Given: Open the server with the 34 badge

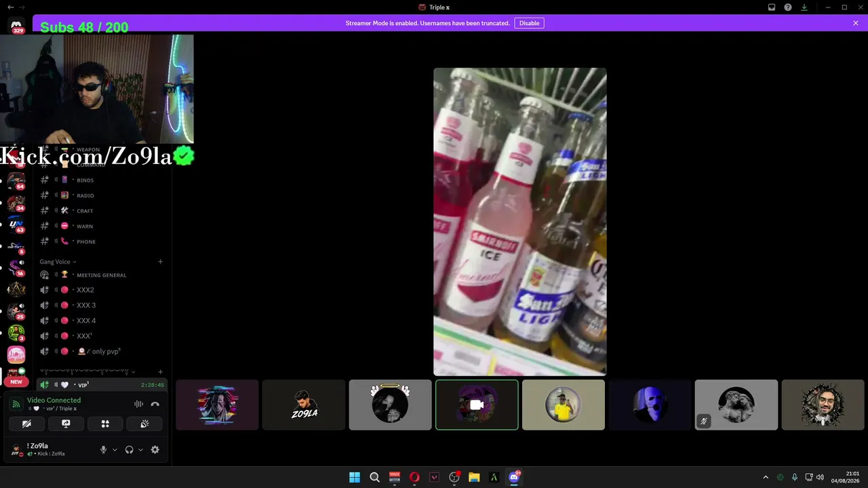Looking at the screenshot, I should (x=16, y=203).
